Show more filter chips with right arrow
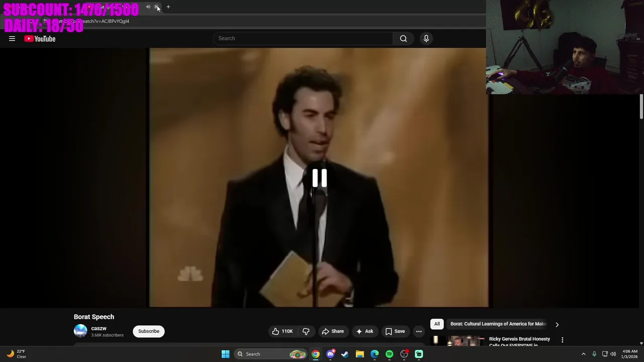This screenshot has width=644, height=362. 557,324
